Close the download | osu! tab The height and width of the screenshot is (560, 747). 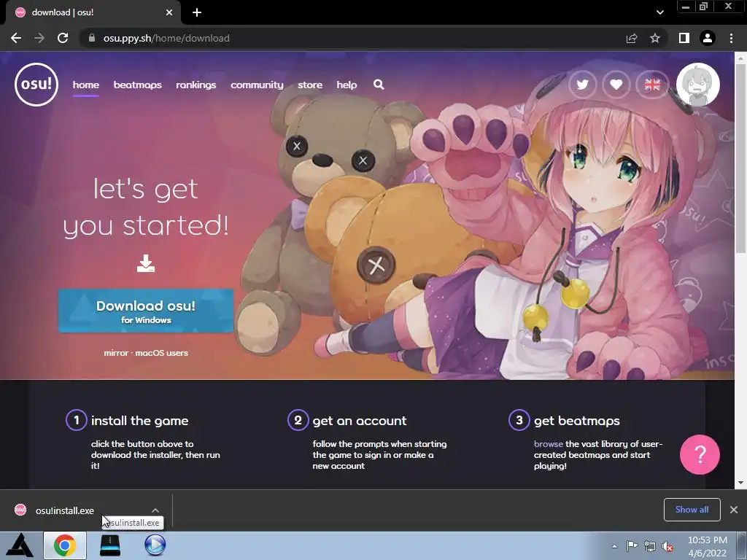(x=169, y=12)
